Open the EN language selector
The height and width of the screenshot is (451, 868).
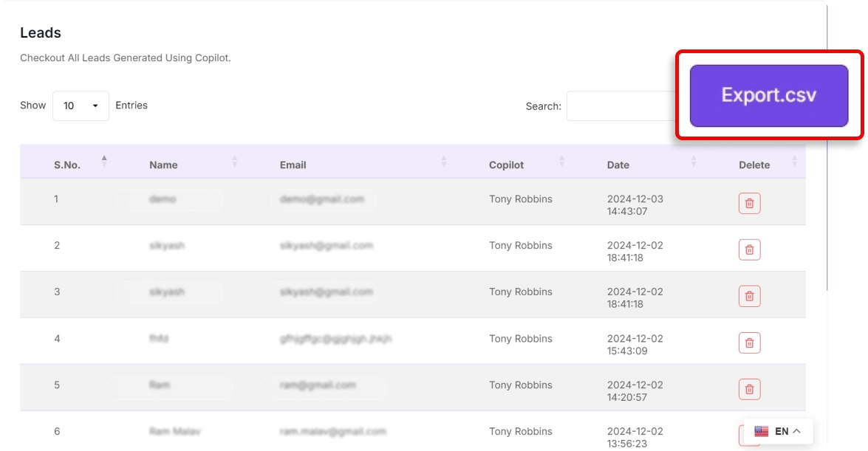tap(778, 431)
